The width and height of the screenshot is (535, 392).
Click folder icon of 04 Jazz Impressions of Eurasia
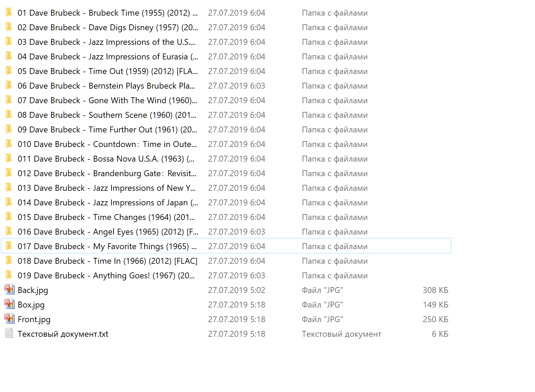9,57
